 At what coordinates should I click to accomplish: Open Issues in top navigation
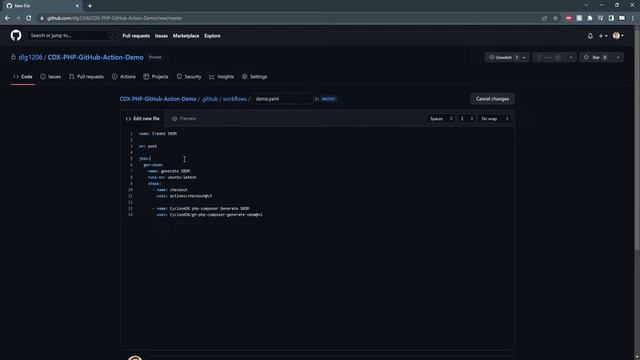click(161, 36)
